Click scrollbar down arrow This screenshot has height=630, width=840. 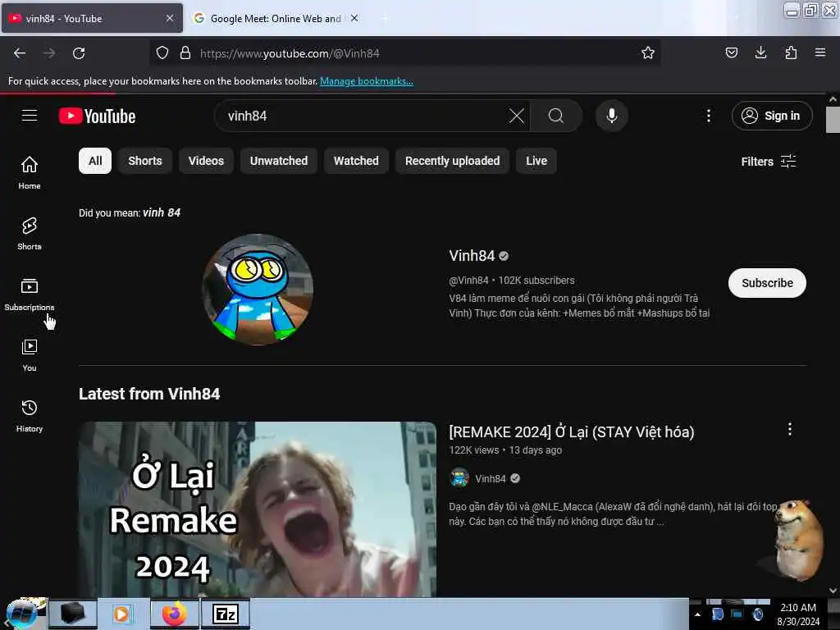point(833,591)
